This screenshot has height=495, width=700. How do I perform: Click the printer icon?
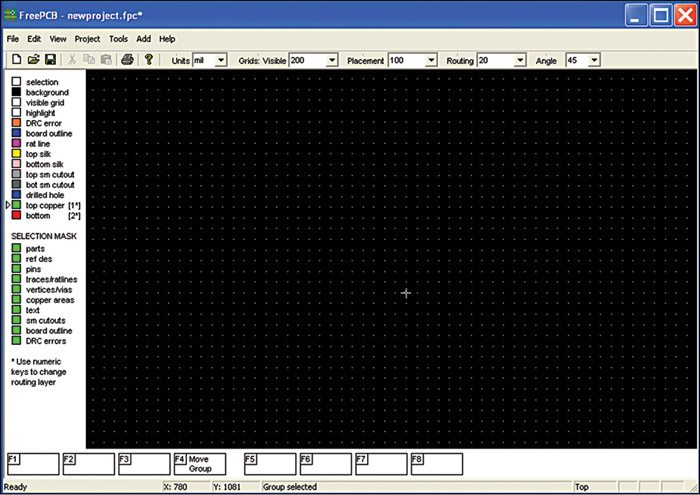(127, 60)
